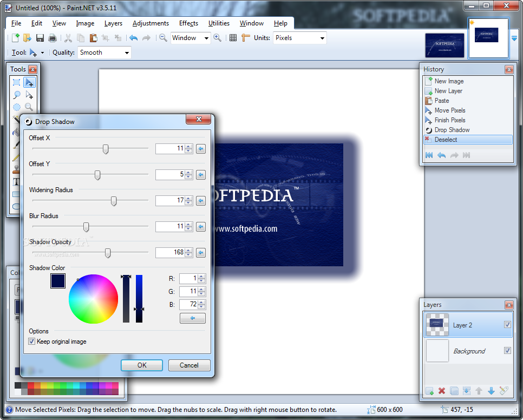This screenshot has height=420, width=523.
Task: Click the Shadow Color preview swatch
Action: [x=58, y=281]
